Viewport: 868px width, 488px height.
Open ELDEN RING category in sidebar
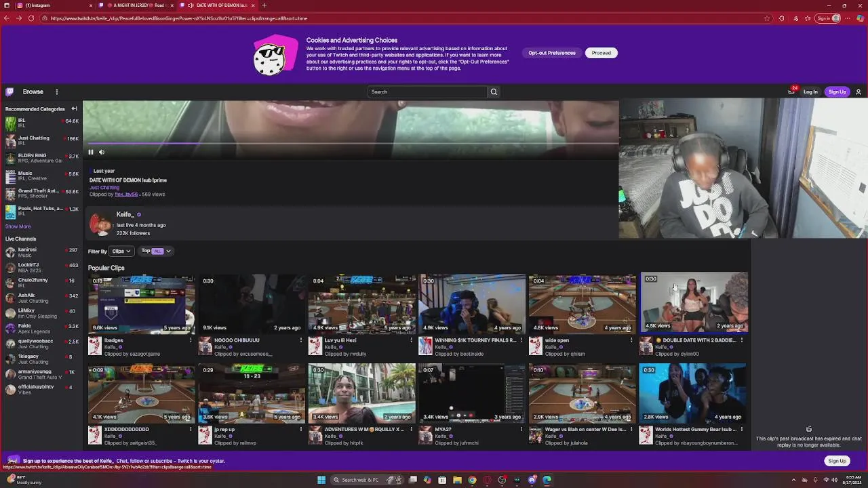tap(41, 158)
